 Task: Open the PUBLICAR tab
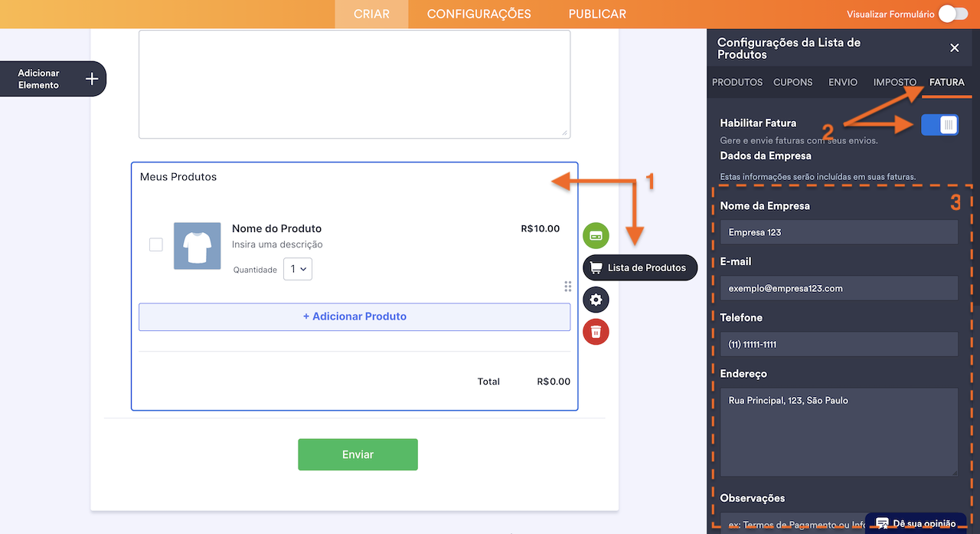point(596,13)
